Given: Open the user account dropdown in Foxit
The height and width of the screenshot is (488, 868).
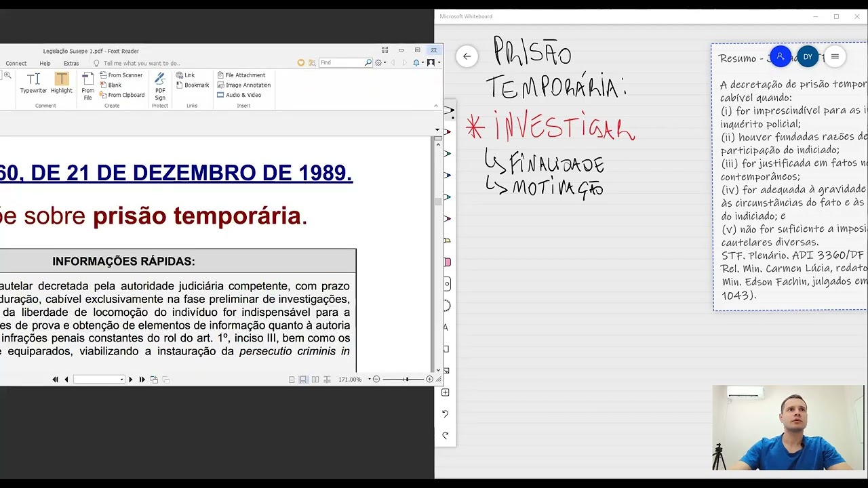Looking at the screenshot, I should (433, 62).
